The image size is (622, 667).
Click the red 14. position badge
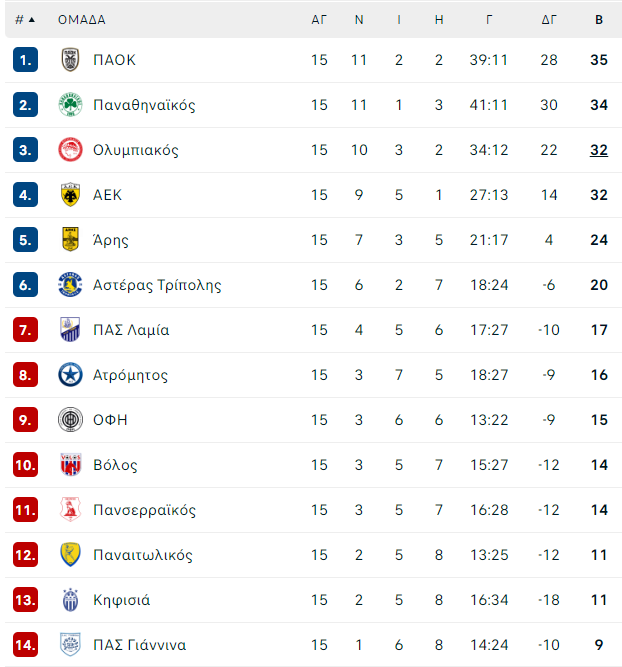[x=26, y=645]
